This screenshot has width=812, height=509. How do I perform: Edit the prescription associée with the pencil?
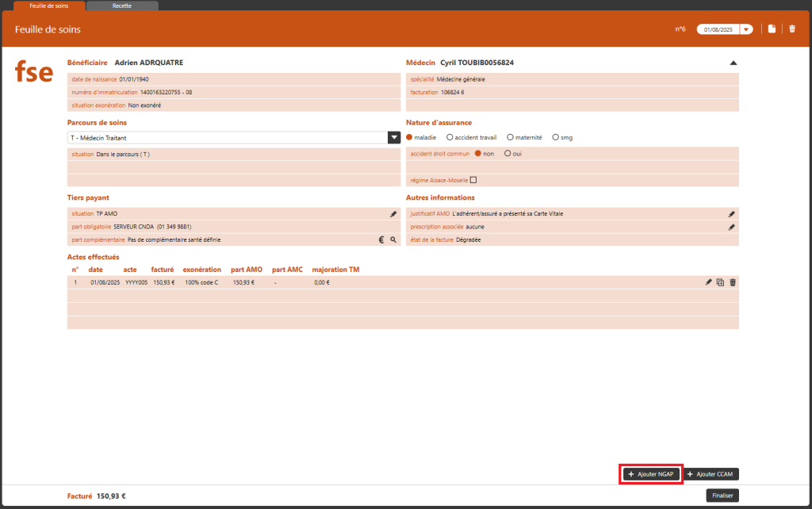tap(732, 227)
